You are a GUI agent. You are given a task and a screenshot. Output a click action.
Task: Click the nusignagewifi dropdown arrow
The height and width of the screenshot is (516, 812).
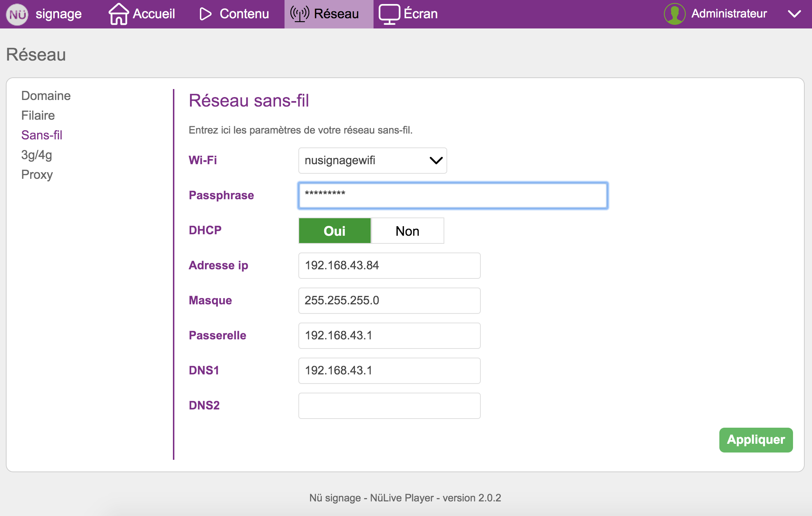point(436,161)
